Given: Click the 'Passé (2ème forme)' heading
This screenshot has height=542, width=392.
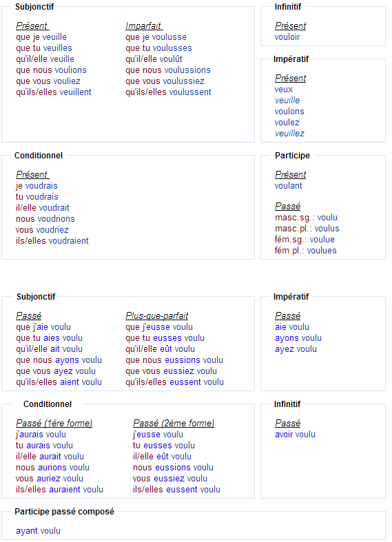Looking at the screenshot, I should pos(174,424).
